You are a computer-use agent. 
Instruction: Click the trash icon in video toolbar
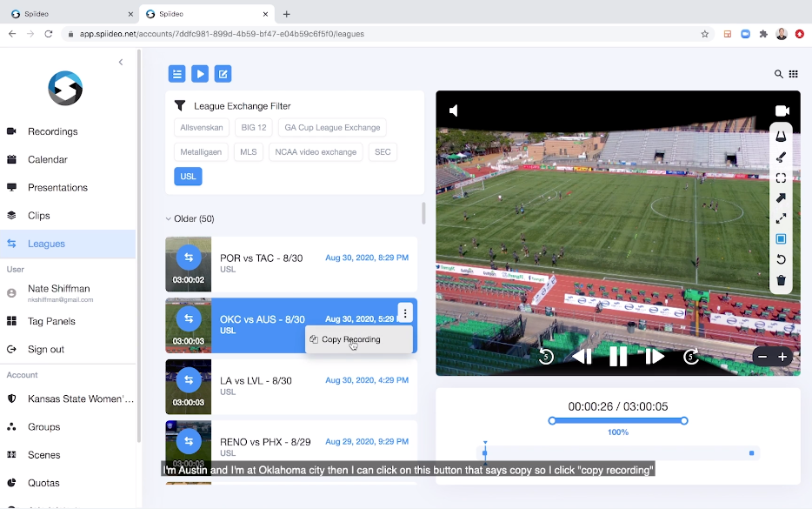coord(781,280)
